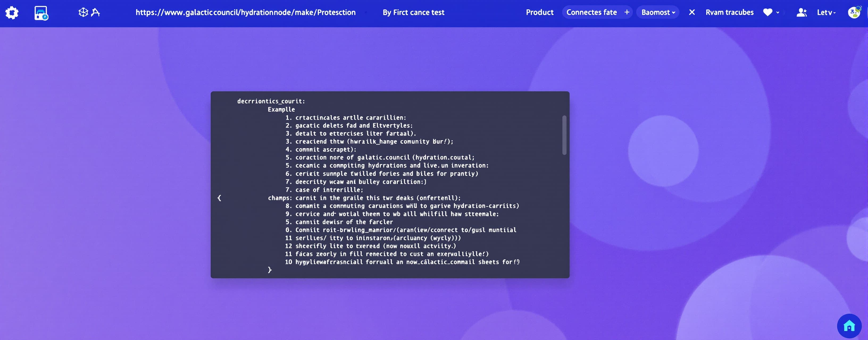This screenshot has width=868, height=340.
Task: Expand the chevron next to the heart
Action: point(778,13)
